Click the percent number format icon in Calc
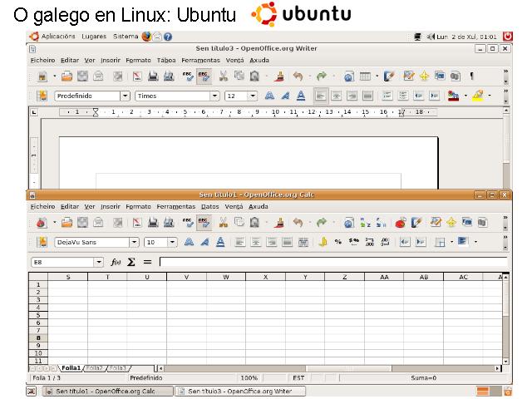 pyautogui.click(x=338, y=243)
